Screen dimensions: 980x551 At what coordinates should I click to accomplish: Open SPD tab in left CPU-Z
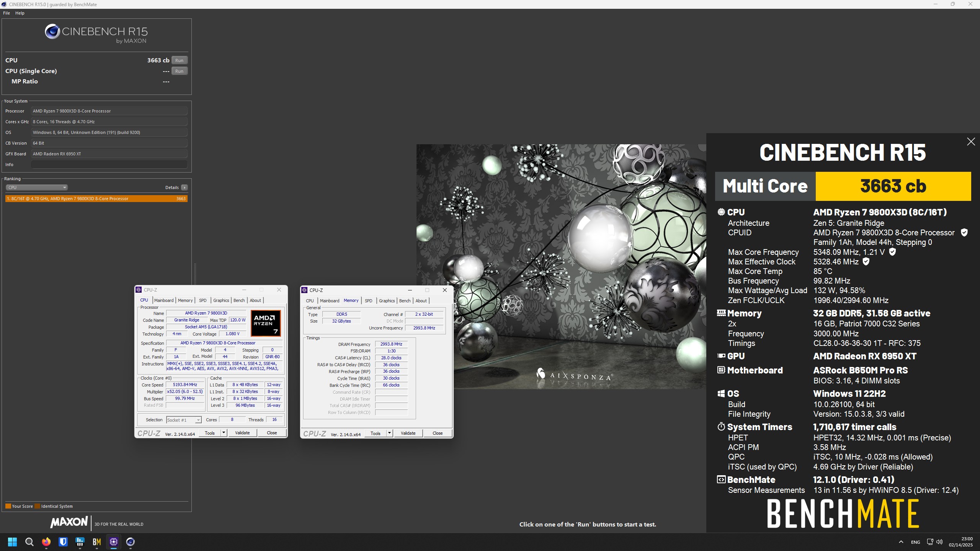click(x=203, y=300)
